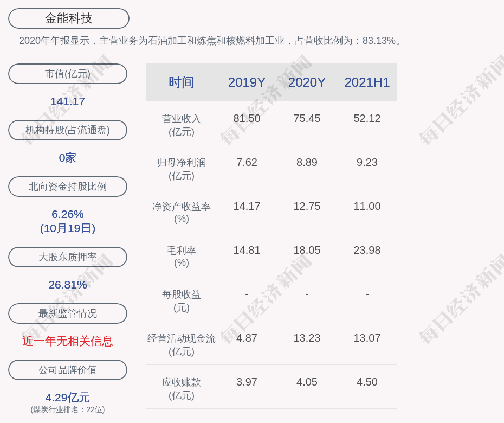Screen dimensions: 504x423
Task: Click the 11.00 return on equity cell
Action: point(367,206)
